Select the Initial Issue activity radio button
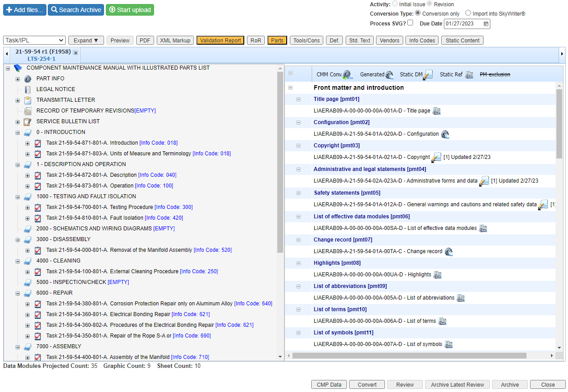Image resolution: width=568 pixels, height=392 pixels. pyautogui.click(x=394, y=4)
